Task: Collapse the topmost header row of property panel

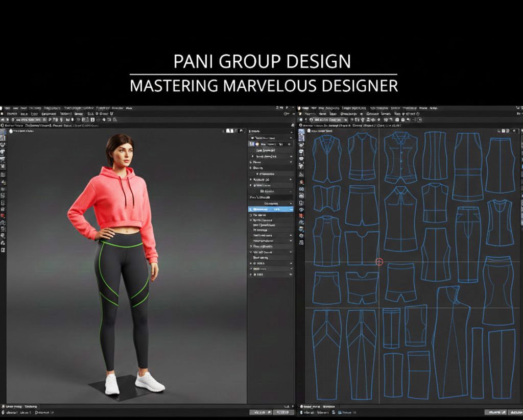Action: 271,131
